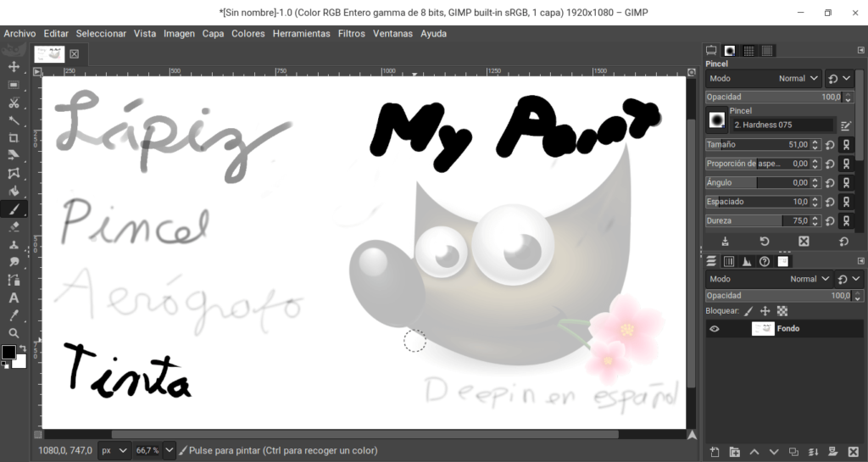Screen dimensions: 868x462
Task: Select the Scissors Select tool
Action: 14,103
